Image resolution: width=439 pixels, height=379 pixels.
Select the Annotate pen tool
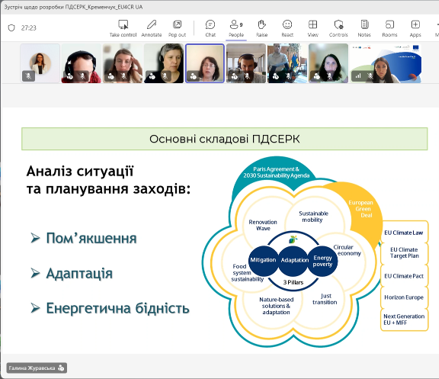151,28
